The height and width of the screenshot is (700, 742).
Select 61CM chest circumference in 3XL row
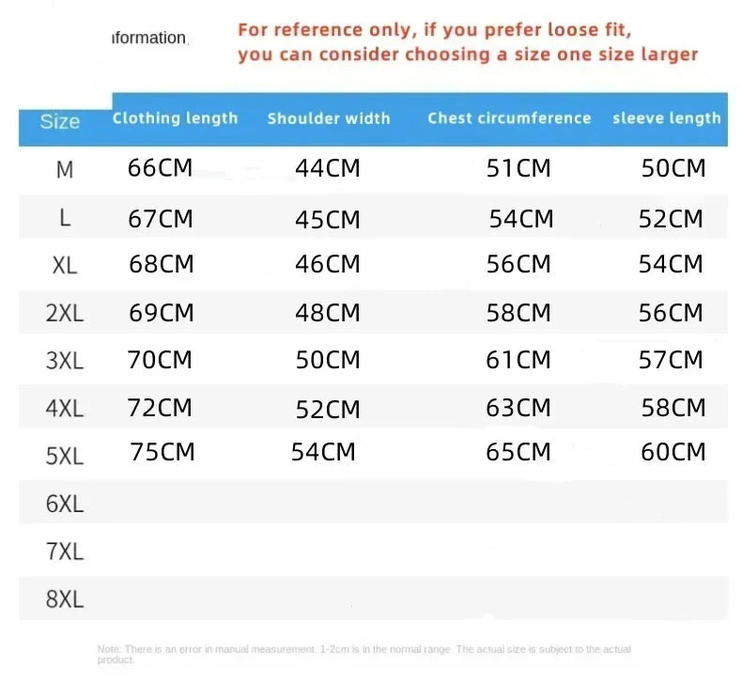tap(518, 360)
